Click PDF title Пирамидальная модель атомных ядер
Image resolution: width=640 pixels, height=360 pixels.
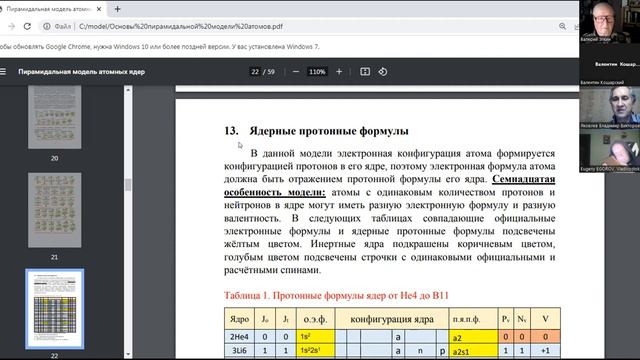(x=82, y=72)
